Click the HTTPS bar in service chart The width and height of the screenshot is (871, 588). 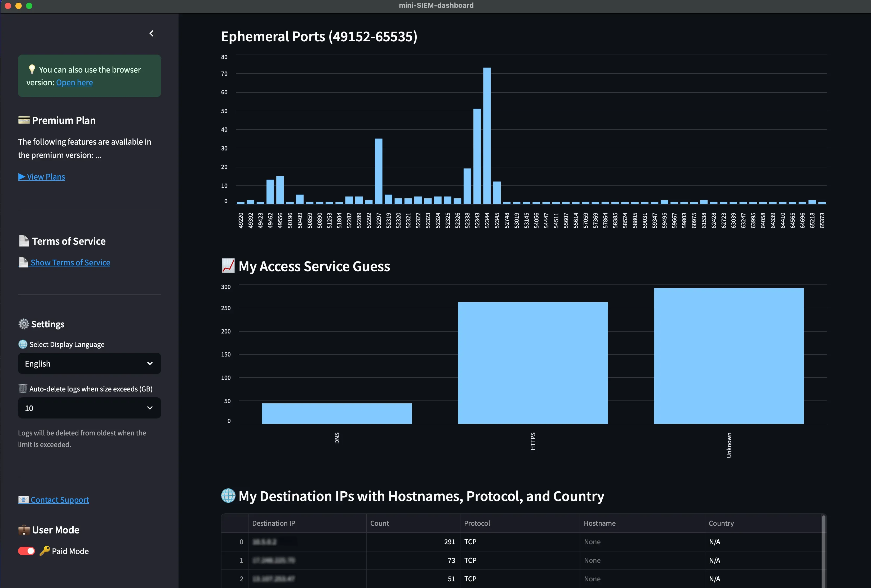[532, 362]
